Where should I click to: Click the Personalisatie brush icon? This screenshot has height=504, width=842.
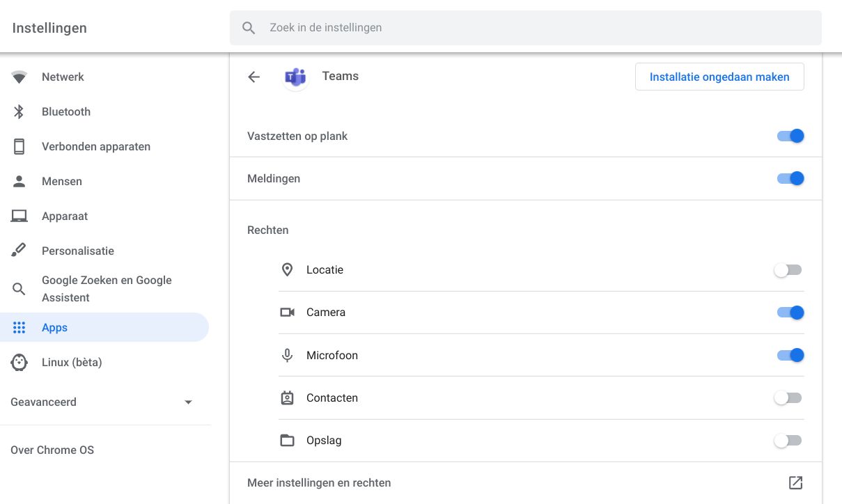point(19,251)
